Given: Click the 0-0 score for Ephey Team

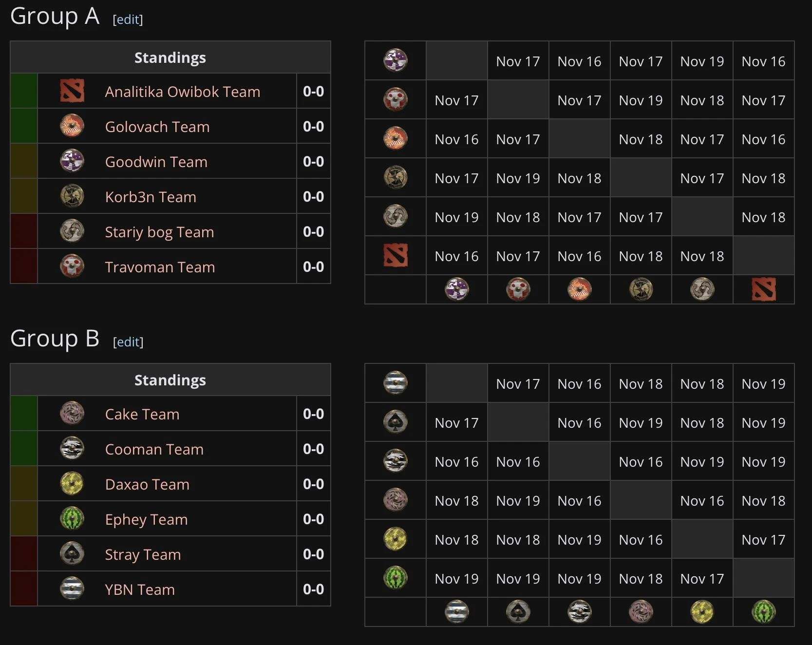Looking at the screenshot, I should pyautogui.click(x=313, y=519).
